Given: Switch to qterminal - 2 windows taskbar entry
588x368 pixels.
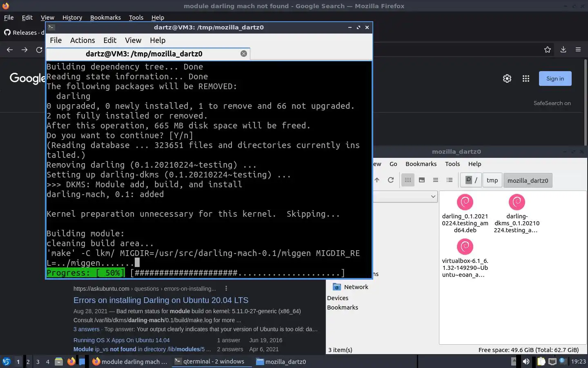Looking at the screenshot, I should tap(212, 361).
